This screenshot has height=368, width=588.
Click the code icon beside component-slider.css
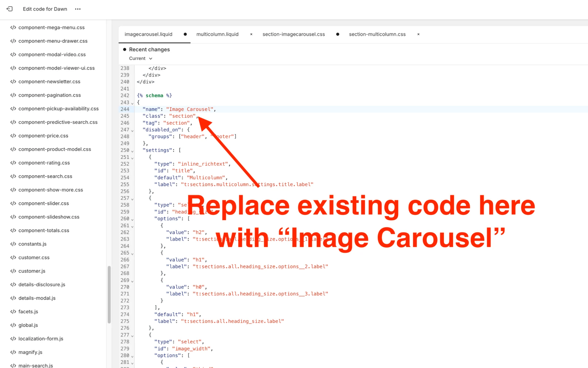coord(13,203)
